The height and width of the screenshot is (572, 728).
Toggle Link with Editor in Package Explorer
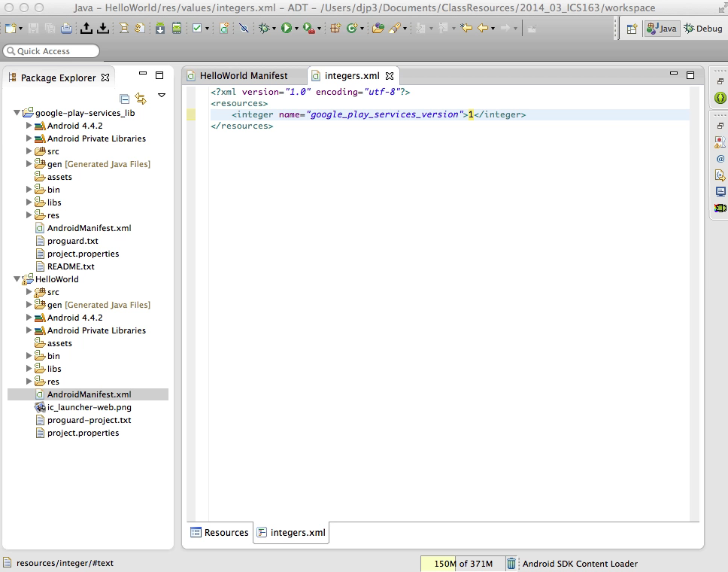[x=141, y=99]
